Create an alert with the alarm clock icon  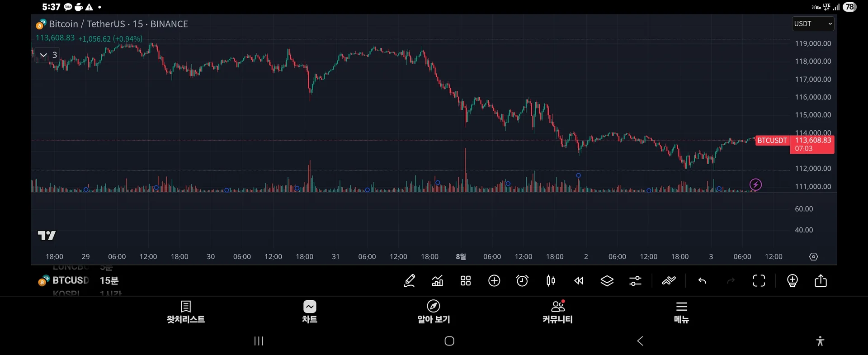[522, 281]
